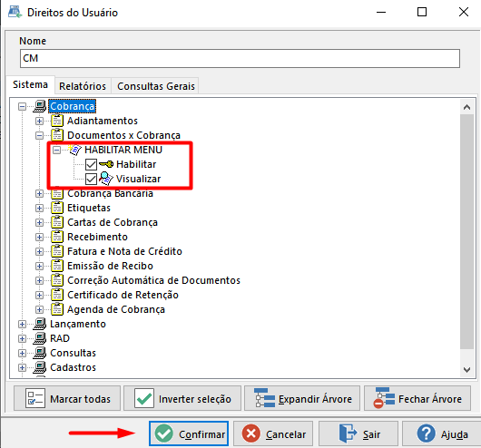Click the Sair button
481x448 pixels.
(x=358, y=433)
